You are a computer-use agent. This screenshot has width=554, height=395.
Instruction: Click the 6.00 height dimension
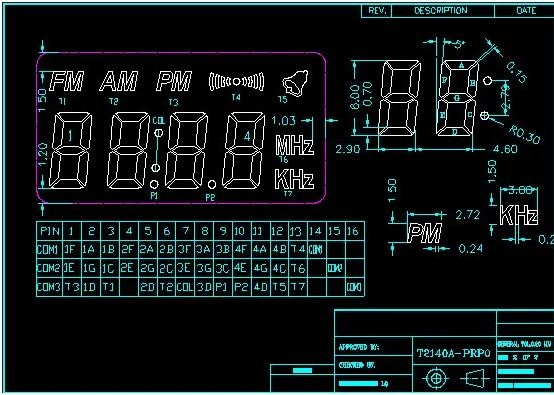[356, 96]
